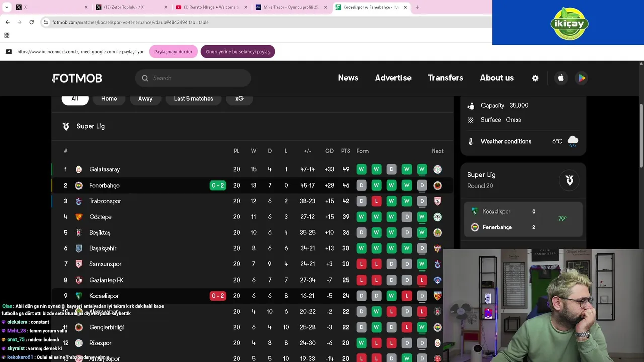
Task: Open the Samsunspor team link
Action: point(105,264)
